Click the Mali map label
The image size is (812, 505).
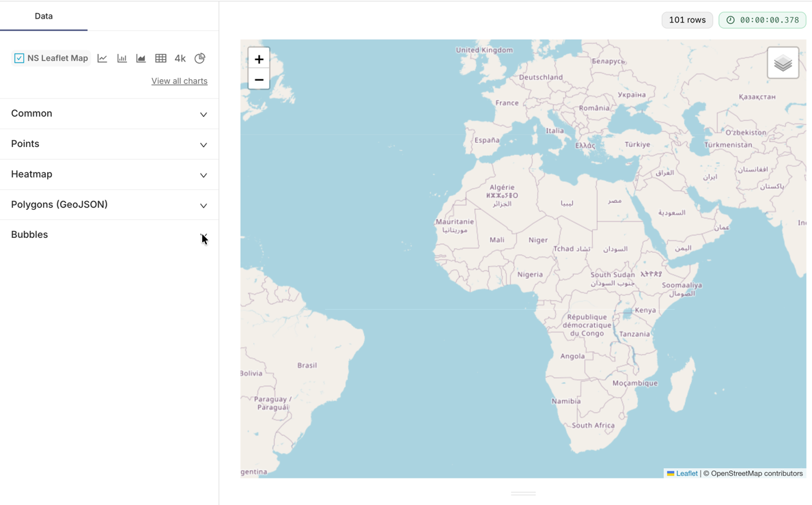click(x=496, y=240)
